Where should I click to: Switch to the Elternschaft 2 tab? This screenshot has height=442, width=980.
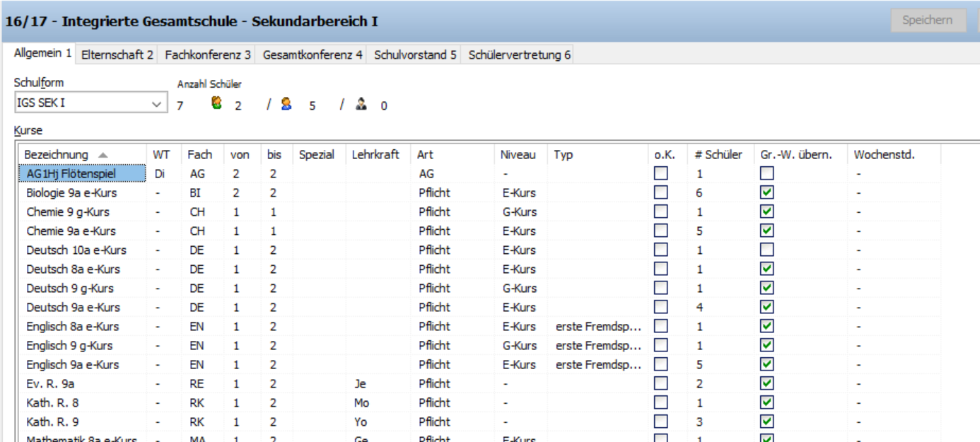(117, 54)
